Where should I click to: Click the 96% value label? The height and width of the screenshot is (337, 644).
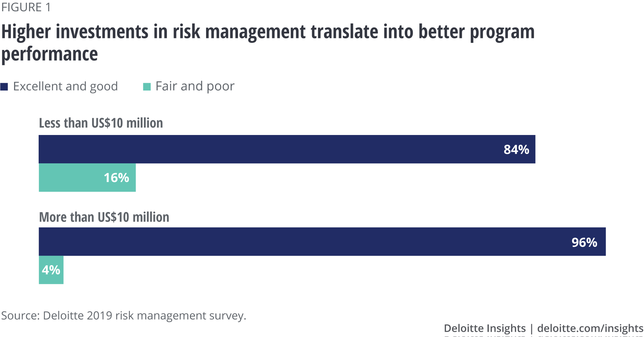584,242
